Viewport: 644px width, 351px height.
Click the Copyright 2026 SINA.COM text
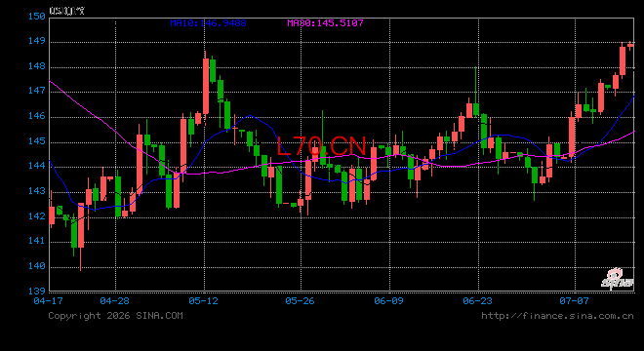(x=115, y=316)
